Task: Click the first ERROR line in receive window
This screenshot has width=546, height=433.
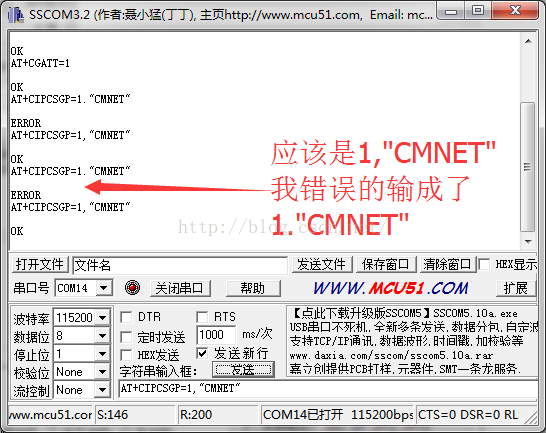Action: tap(26, 123)
